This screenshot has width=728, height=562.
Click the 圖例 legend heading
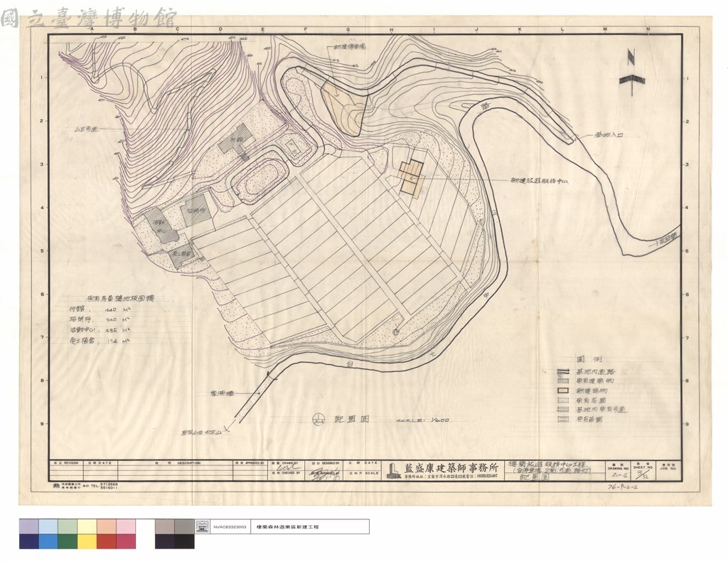coord(588,359)
